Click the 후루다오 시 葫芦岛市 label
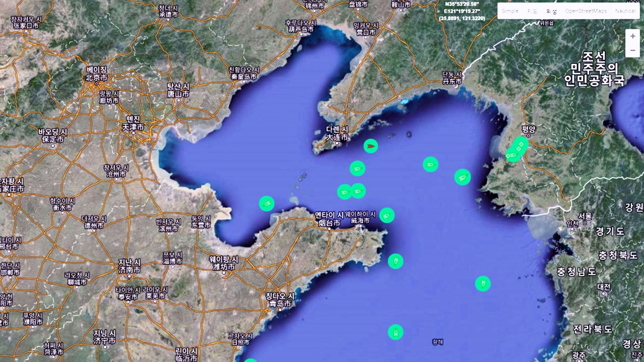This screenshot has height=362, width=644. point(300,26)
